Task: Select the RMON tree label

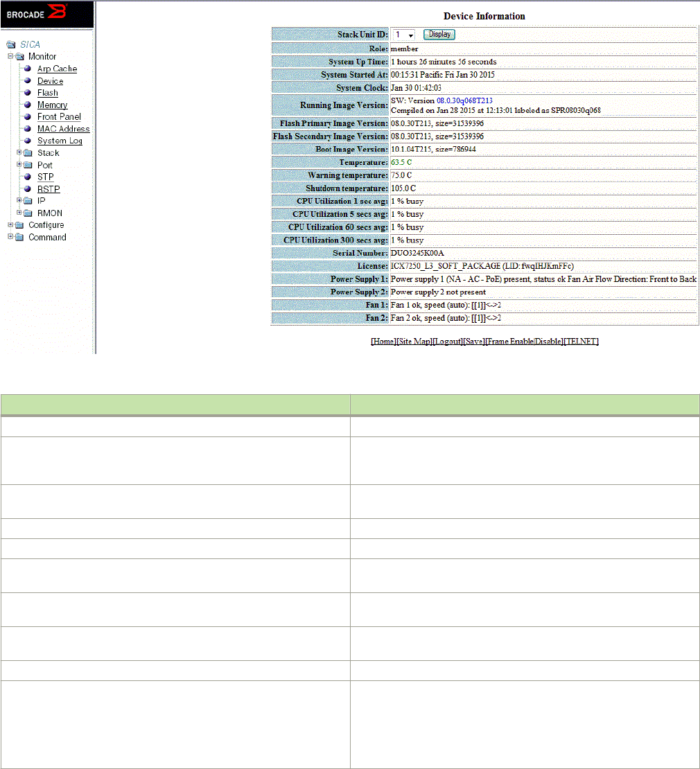Action: point(49,213)
